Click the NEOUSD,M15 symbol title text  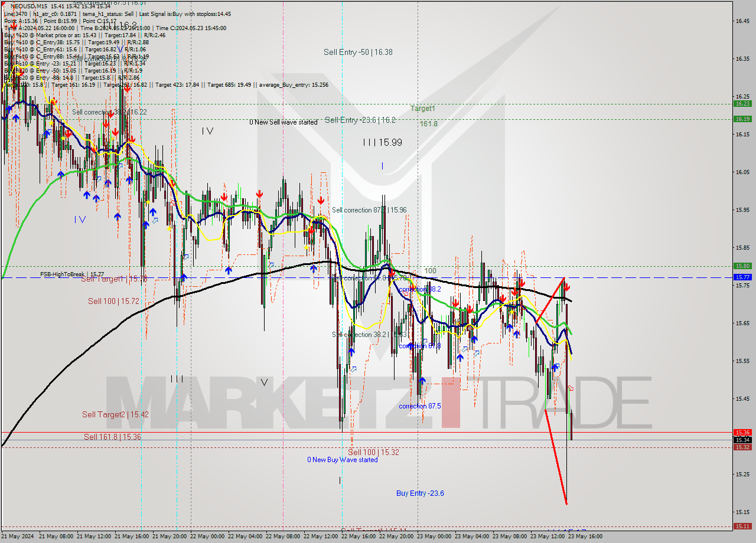click(30, 5)
